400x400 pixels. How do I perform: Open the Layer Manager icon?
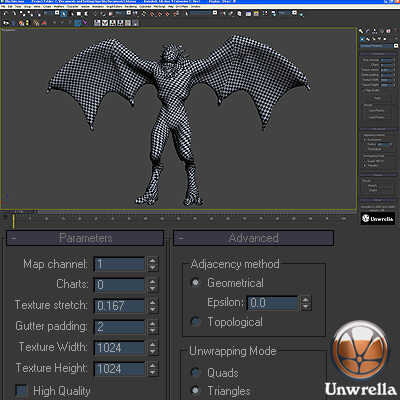pyautogui.click(x=239, y=14)
